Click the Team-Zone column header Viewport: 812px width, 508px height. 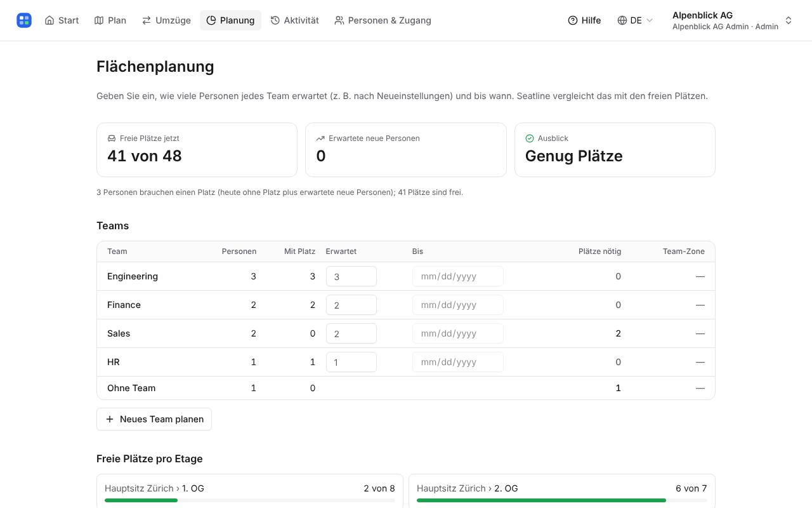pyautogui.click(x=684, y=251)
